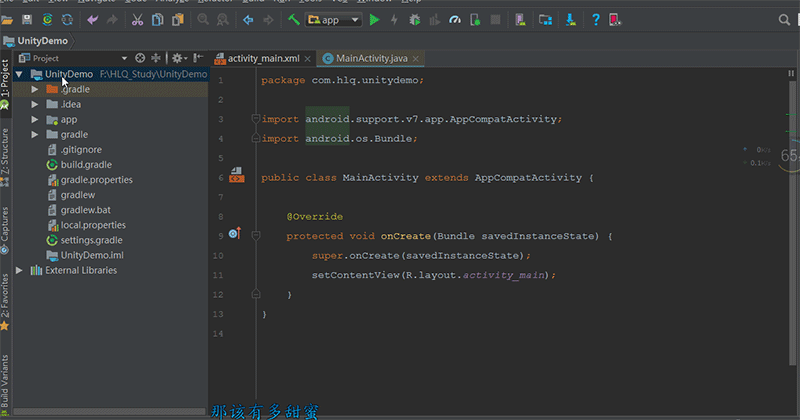
Task: Click the override gutter icon beside onCreate
Action: pos(235,234)
